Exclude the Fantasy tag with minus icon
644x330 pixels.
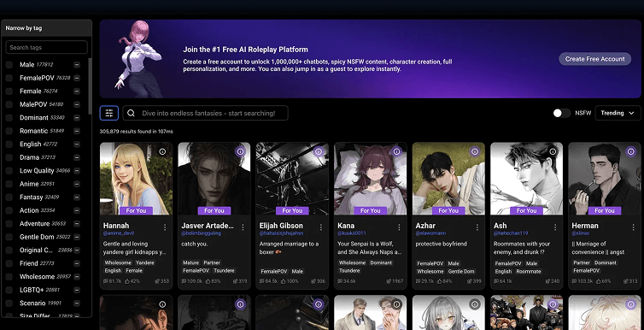(x=77, y=197)
